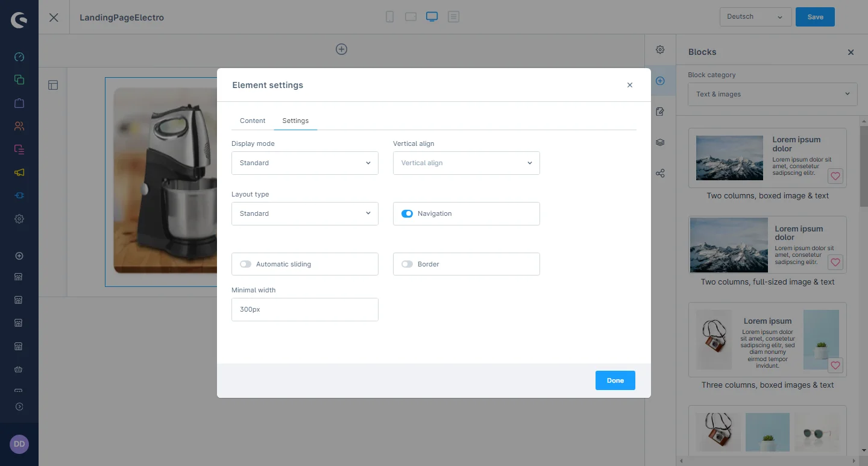Expand the Vertical align dropdown

point(466,163)
